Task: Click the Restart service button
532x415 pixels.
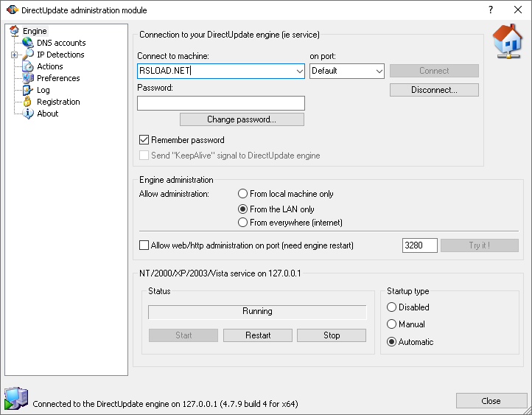Action: click(257, 335)
